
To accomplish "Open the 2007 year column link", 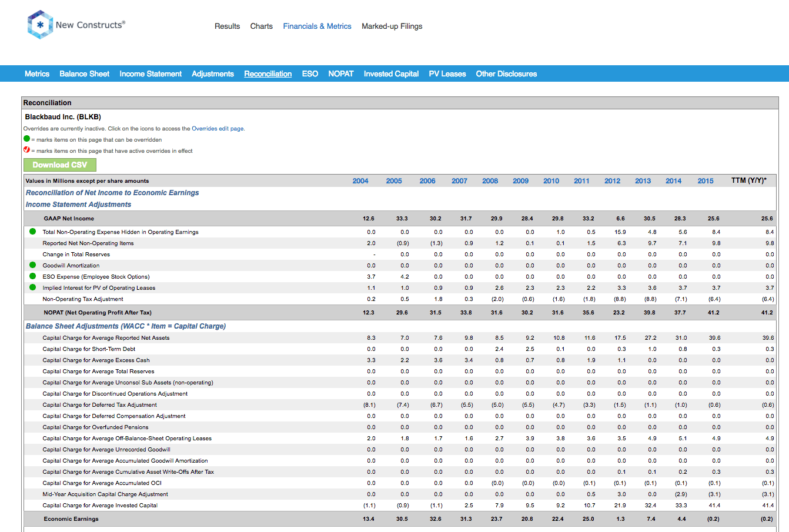I will [460, 181].
